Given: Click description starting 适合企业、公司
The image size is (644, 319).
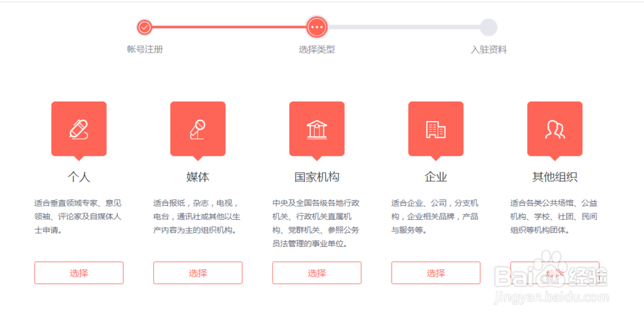Looking at the screenshot, I should coord(435,217).
